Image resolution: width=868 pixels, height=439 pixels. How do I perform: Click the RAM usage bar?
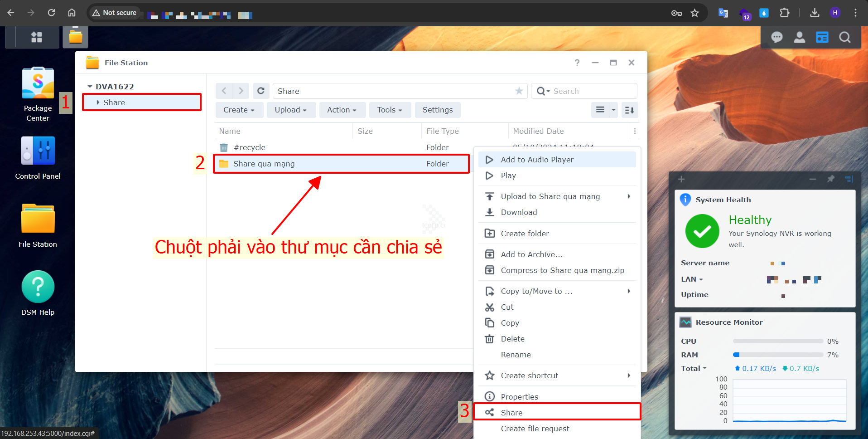tap(778, 355)
